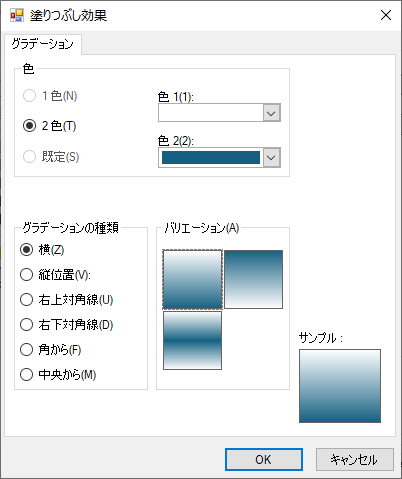Select the center-band gradient variation thumbnail

(192, 340)
